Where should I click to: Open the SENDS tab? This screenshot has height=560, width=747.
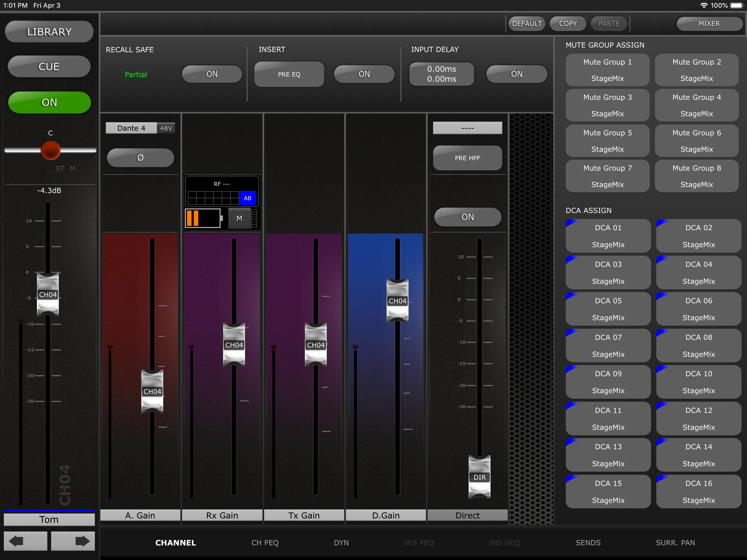588,542
